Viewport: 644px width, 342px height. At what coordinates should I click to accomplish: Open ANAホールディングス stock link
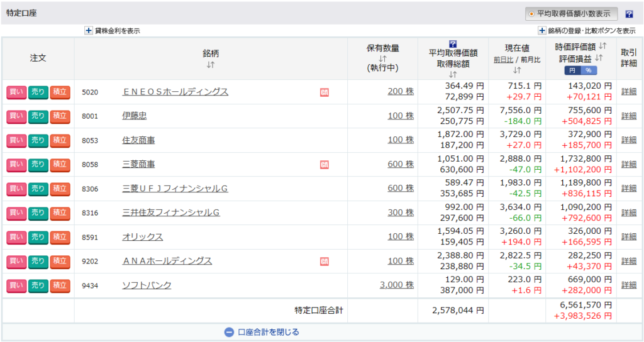(167, 261)
